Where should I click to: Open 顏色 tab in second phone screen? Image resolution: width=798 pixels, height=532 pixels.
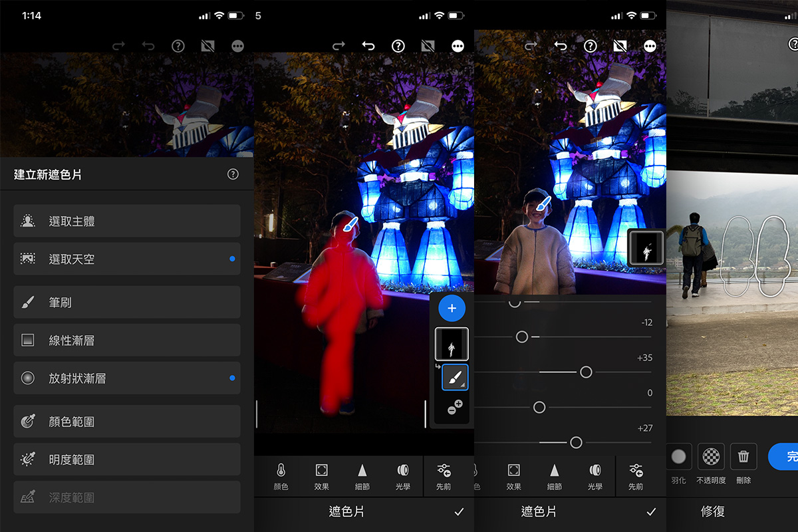point(281,475)
